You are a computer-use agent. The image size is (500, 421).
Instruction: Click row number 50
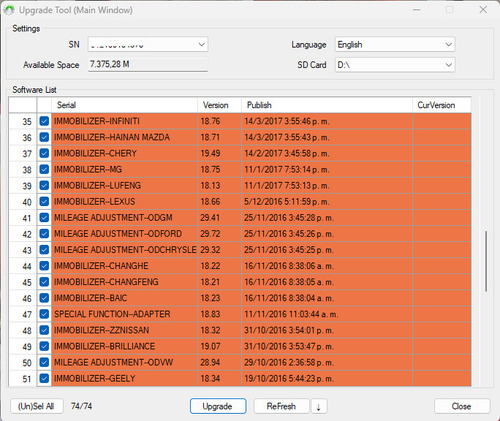coord(27,363)
